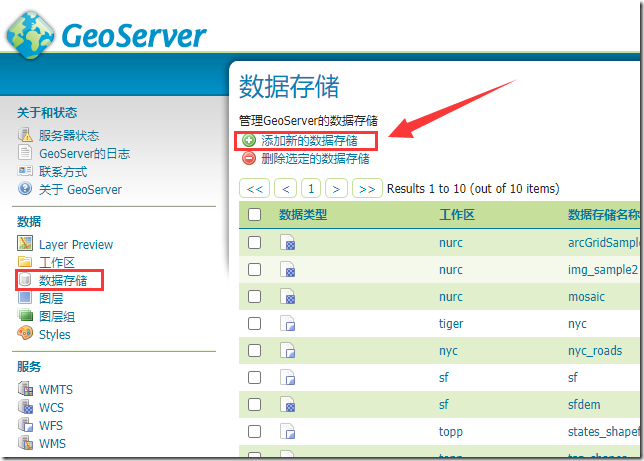Viewport: 644px width, 461px height.
Task: Click the WMS service icon
Action: tap(25, 443)
